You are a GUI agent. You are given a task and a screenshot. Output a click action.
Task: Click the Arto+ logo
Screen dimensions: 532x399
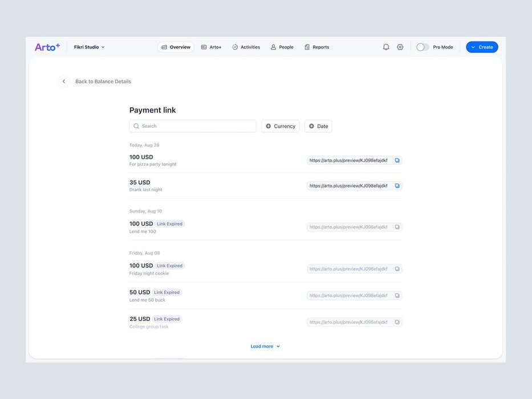47,47
